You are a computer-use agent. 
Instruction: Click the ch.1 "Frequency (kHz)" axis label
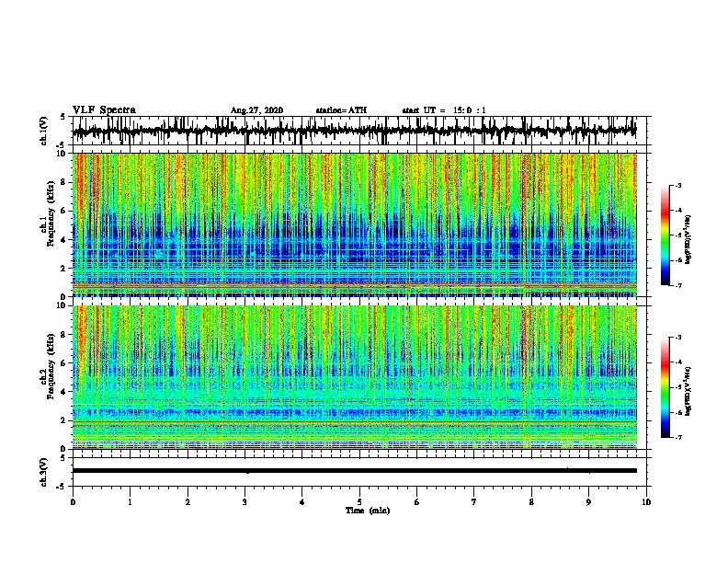(x=51, y=213)
